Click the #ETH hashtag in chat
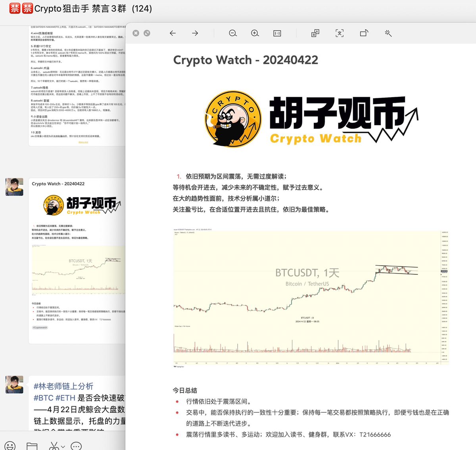The image size is (476, 450). click(x=65, y=398)
